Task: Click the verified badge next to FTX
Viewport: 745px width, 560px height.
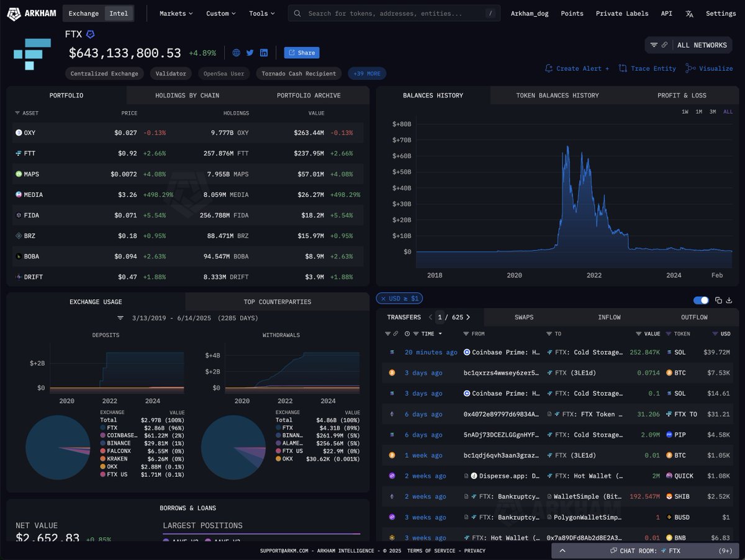Action: (x=91, y=34)
